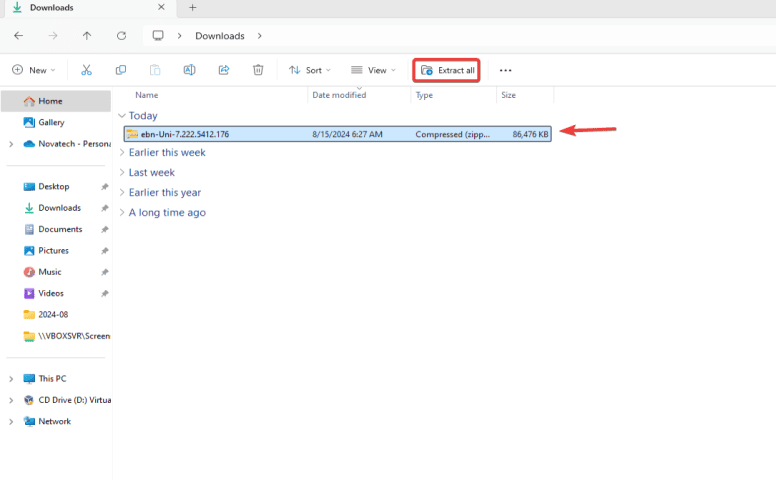Navigate back with the back arrow
The image size is (776, 480).
(18, 36)
